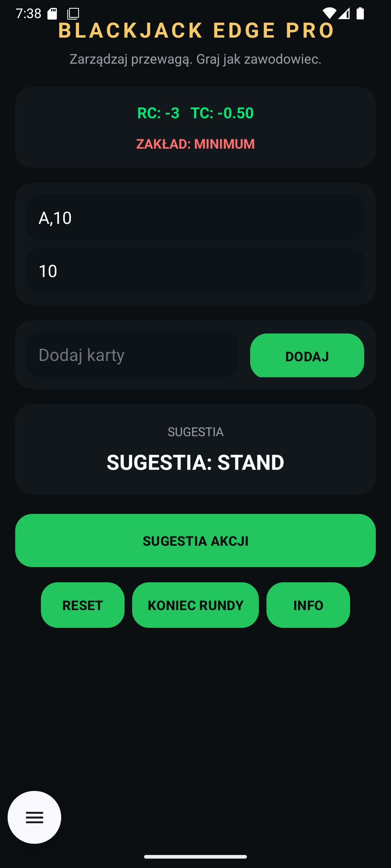This screenshot has width=391, height=868.
Task: Tap the RESET button
Action: tap(83, 605)
